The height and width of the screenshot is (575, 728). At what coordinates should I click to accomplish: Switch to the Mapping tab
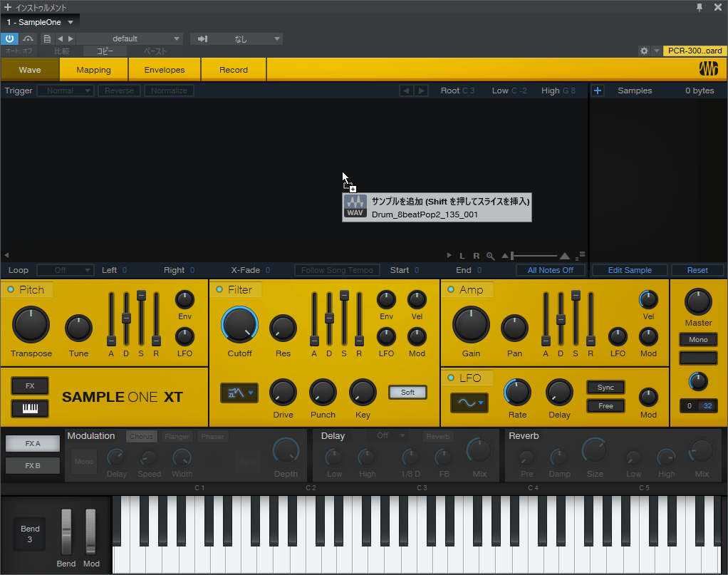[94, 70]
